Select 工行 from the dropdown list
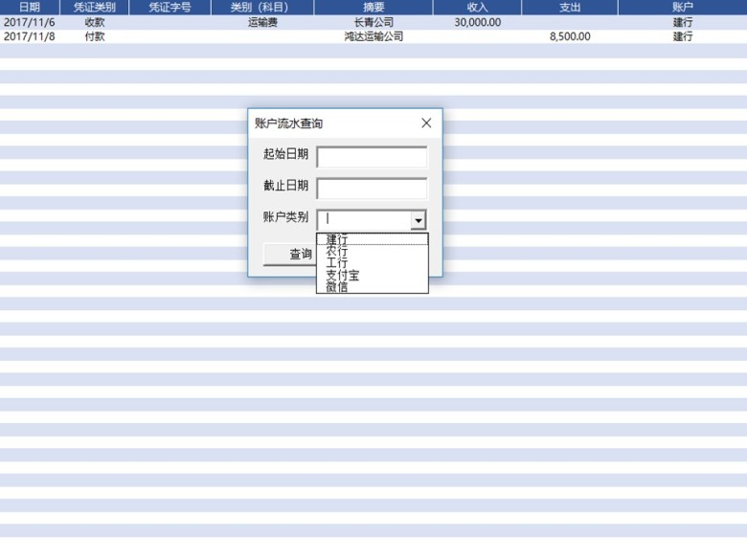Image resolution: width=747 pixels, height=560 pixels. tap(373, 263)
